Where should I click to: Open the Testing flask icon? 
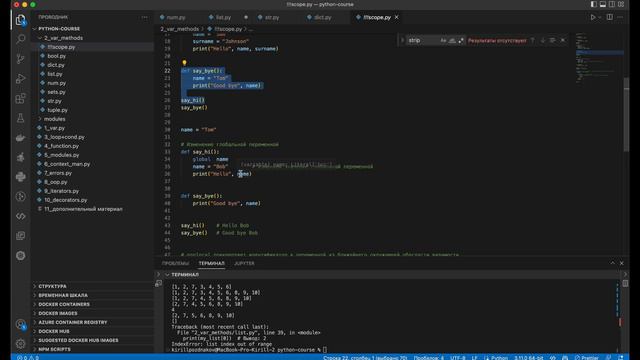pos(20,118)
